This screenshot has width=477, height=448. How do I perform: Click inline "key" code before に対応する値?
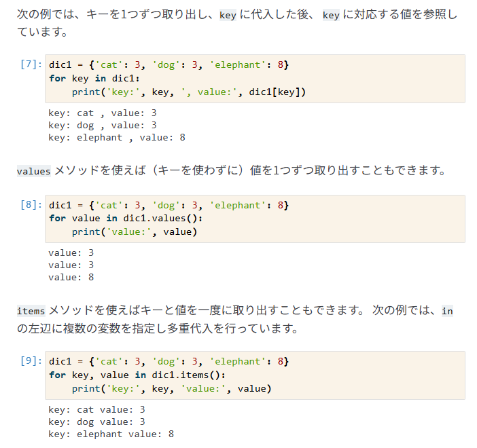tap(331, 15)
